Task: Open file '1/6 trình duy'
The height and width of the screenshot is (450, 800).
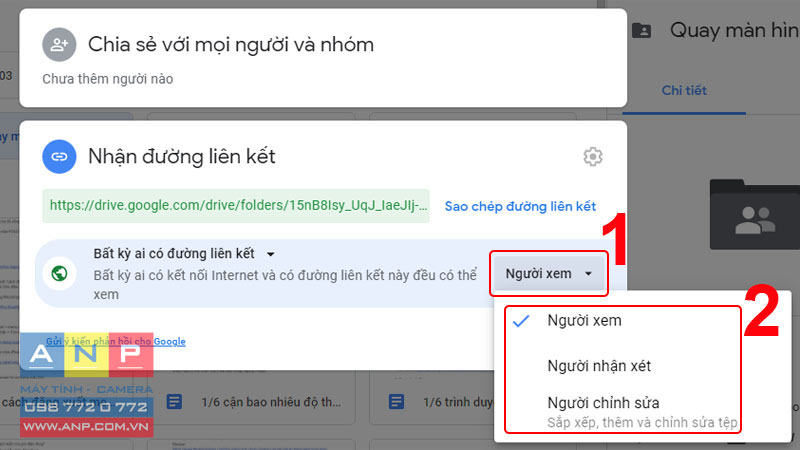Action: (x=458, y=403)
